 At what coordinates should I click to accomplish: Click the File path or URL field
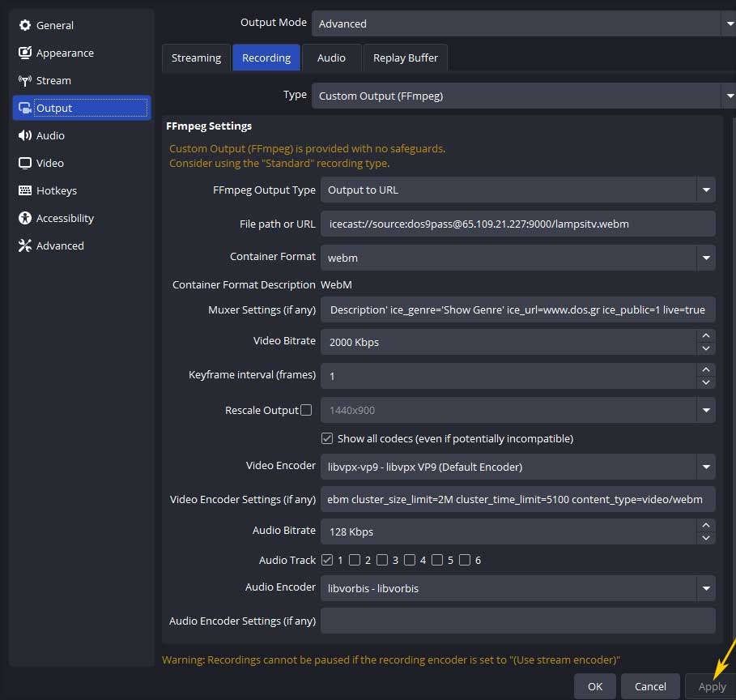[x=517, y=224]
